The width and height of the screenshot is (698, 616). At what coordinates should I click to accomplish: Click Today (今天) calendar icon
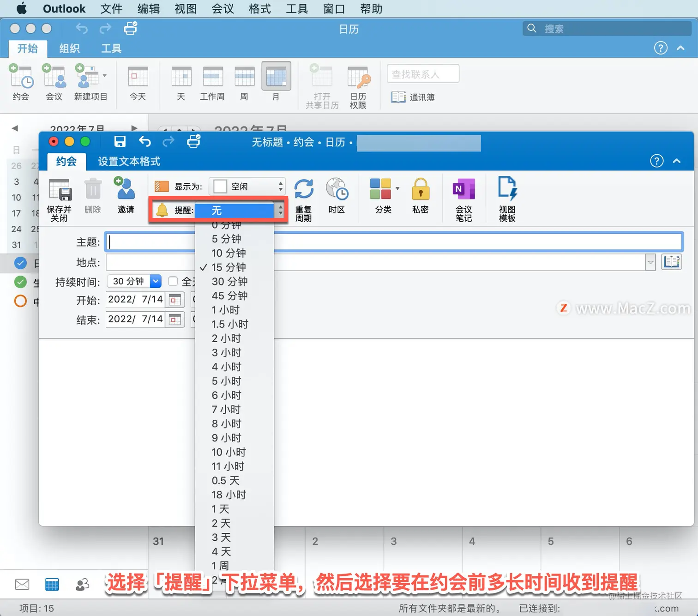[x=138, y=77]
